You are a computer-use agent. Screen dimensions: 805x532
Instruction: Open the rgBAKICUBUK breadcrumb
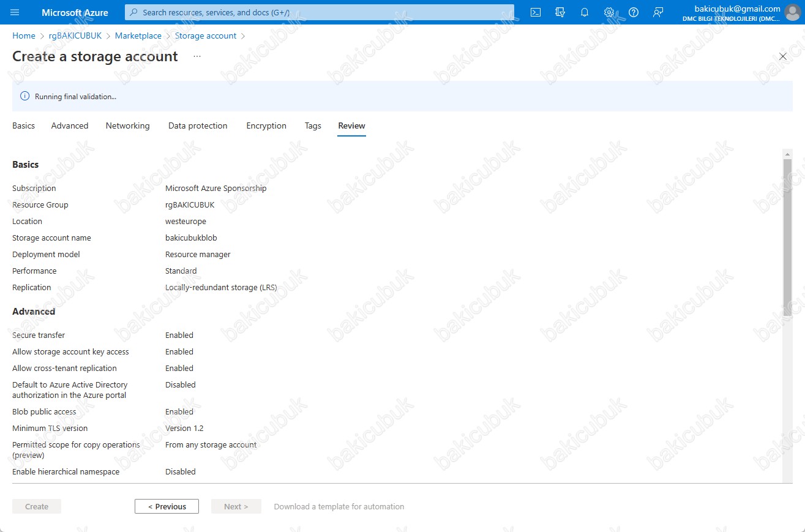pos(75,36)
